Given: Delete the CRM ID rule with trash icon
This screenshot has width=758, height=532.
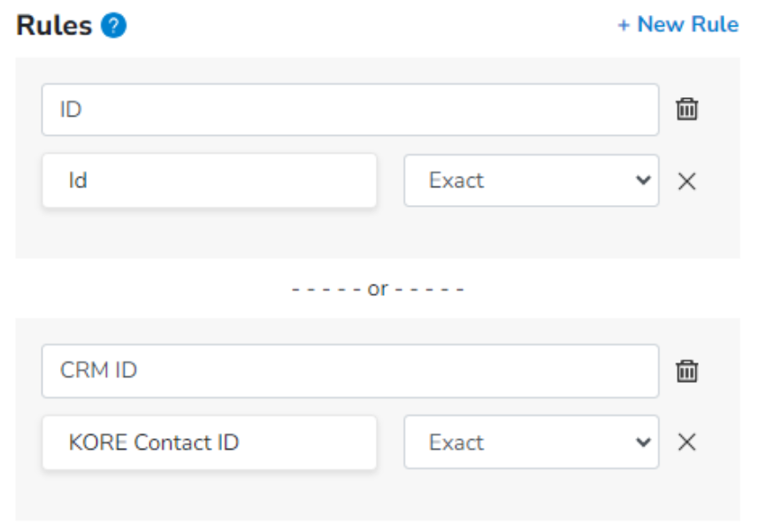Looking at the screenshot, I should (687, 370).
